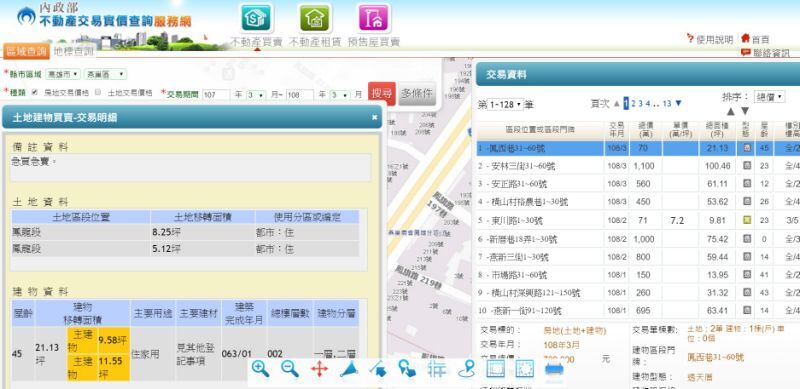Open the district dropdown 燕巢區

pyautogui.click(x=105, y=75)
